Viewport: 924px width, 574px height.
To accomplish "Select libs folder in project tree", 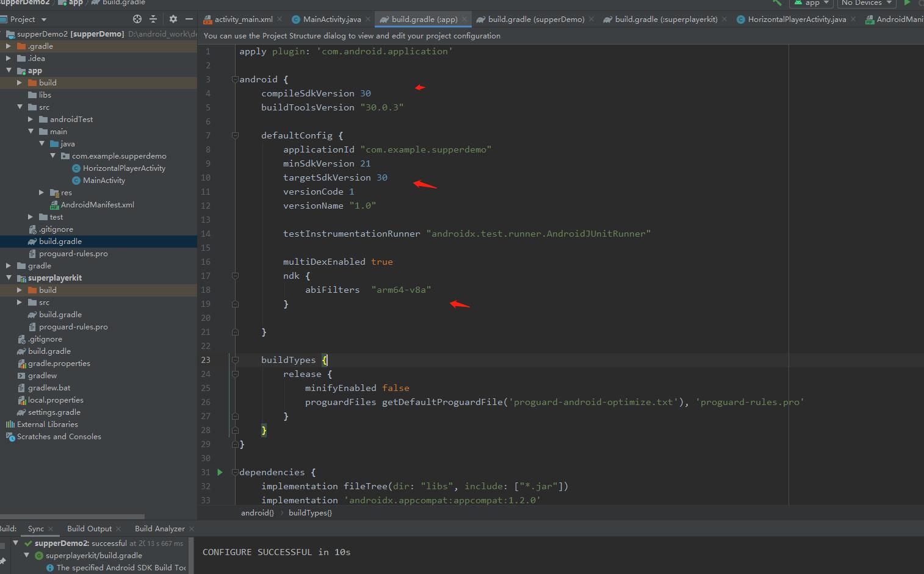I will pyautogui.click(x=45, y=95).
